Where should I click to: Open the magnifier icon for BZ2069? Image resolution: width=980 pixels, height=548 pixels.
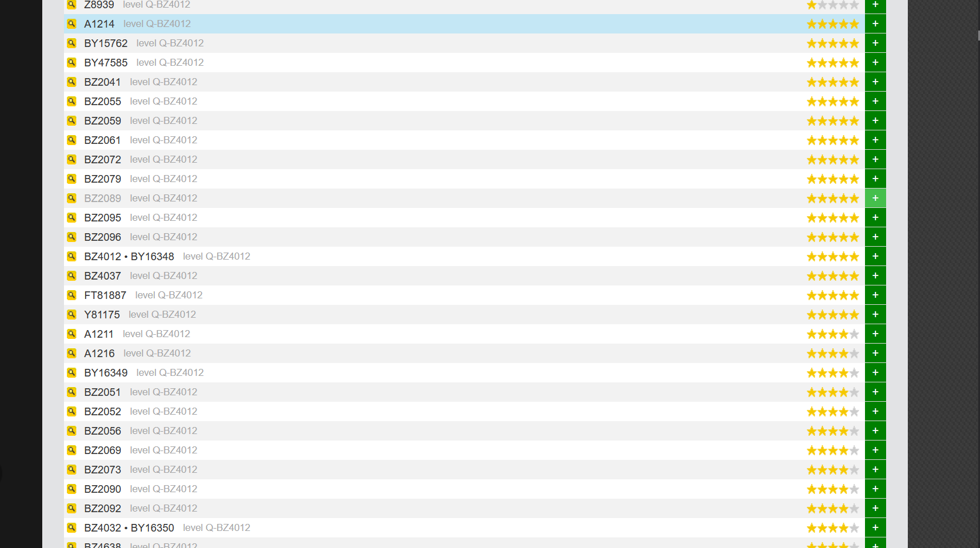[x=72, y=450]
